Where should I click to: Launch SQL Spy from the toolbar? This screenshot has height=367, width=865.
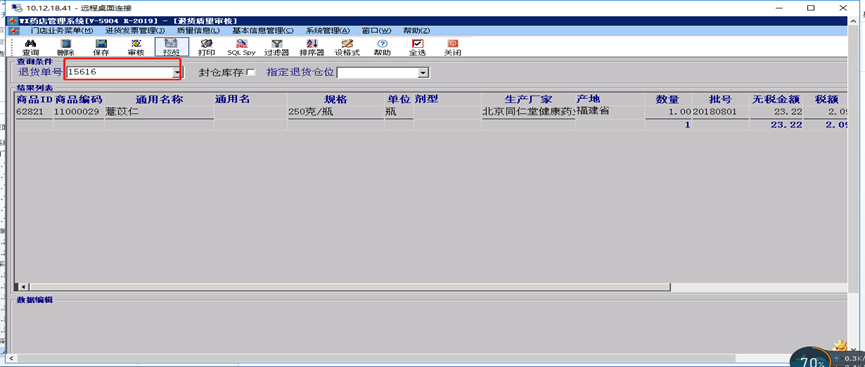(242, 47)
